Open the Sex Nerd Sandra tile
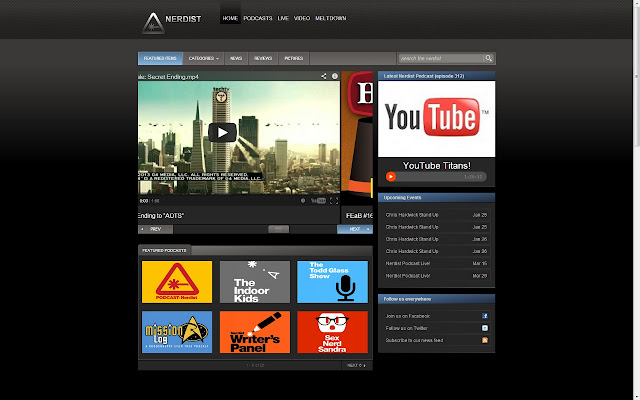Image resolution: width=640 pixels, height=400 pixels. coord(332,332)
